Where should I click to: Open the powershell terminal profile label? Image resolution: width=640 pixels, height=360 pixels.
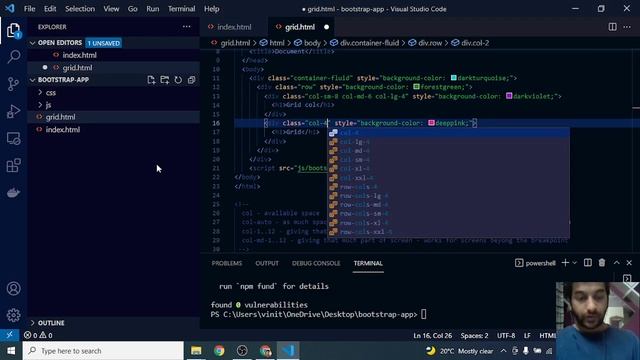535,263
